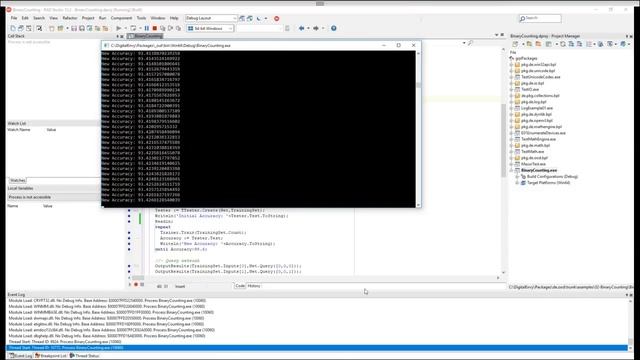
Task: Open the 64-bit Windows platform dropdown
Action: pyautogui.click(x=210, y=29)
